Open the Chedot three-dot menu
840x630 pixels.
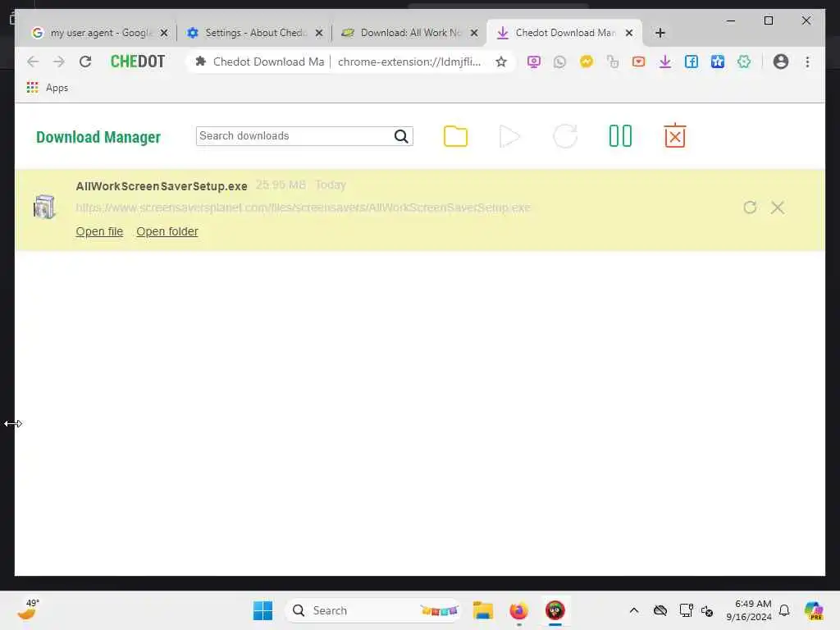[807, 62]
